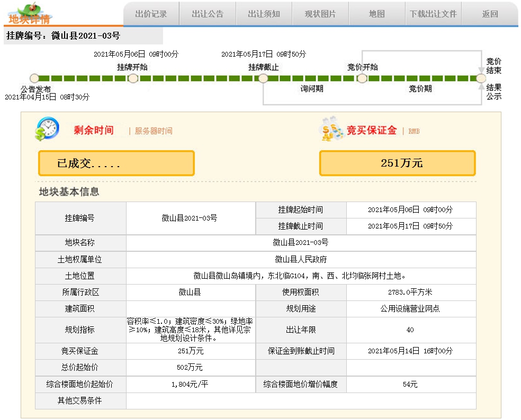Click the 结果公示 label

click(494, 92)
